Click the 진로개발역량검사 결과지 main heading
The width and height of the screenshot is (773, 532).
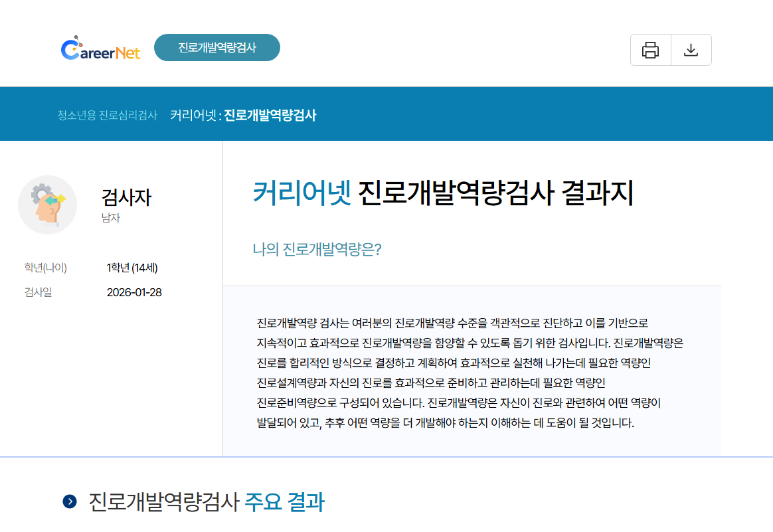click(x=443, y=193)
